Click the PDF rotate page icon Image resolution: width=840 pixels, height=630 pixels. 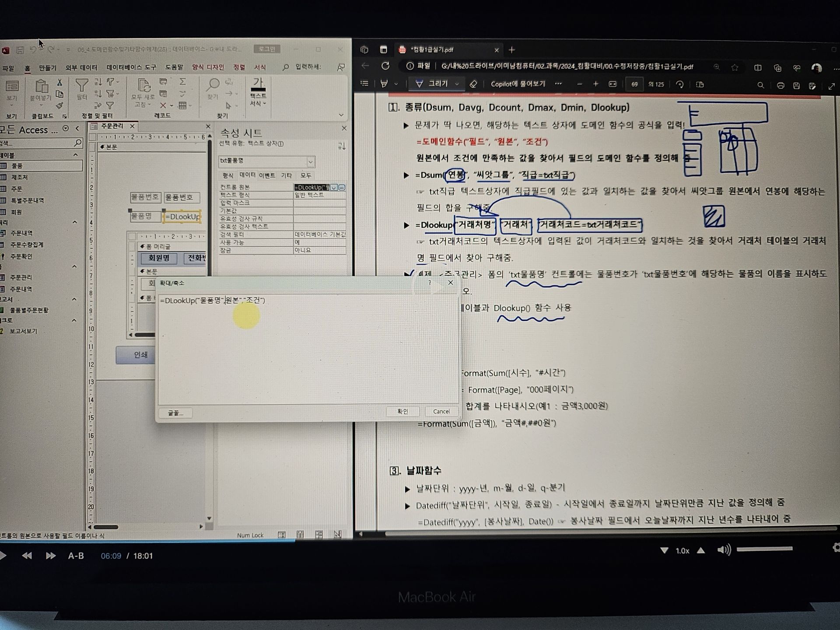pos(679,84)
